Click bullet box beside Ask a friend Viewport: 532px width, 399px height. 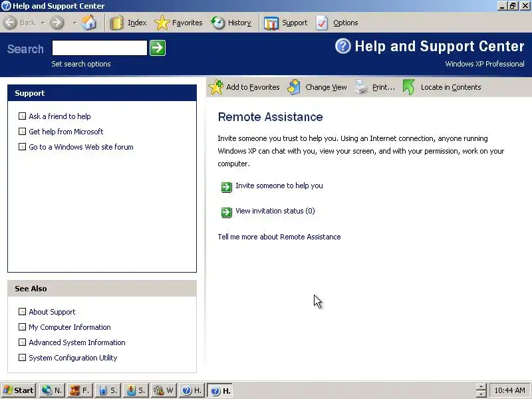point(22,116)
